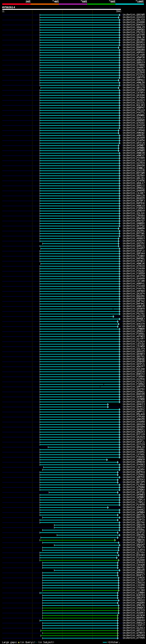
Task: Open hit UniRef100_C1H826
Action: point(133,578)
